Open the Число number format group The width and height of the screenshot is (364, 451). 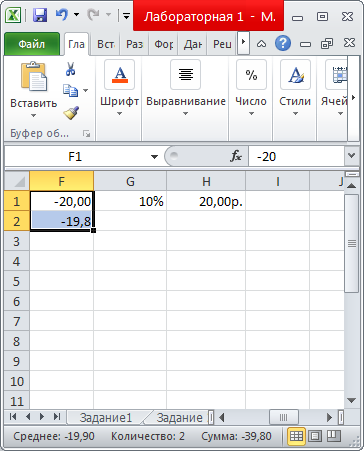pyautogui.click(x=251, y=88)
